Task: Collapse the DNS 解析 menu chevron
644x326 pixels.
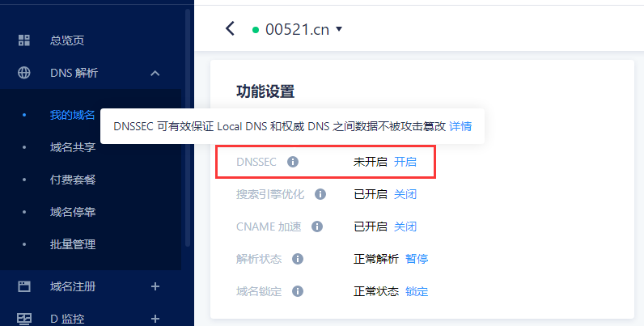Action: point(155,74)
